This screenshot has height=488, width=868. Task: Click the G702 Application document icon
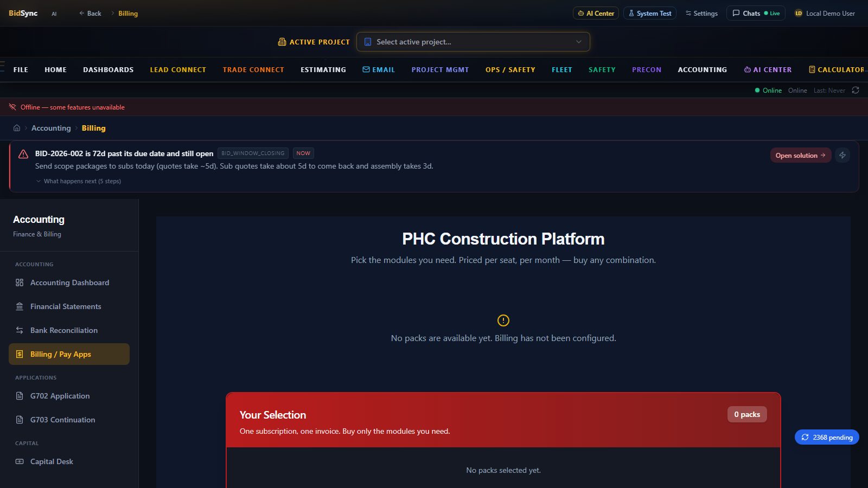click(x=20, y=396)
